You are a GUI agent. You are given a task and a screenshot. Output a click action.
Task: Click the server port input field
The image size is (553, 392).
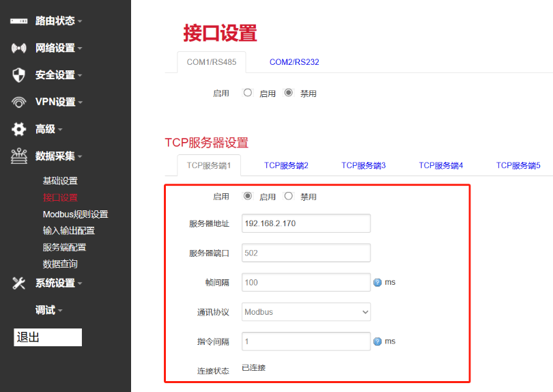306,253
